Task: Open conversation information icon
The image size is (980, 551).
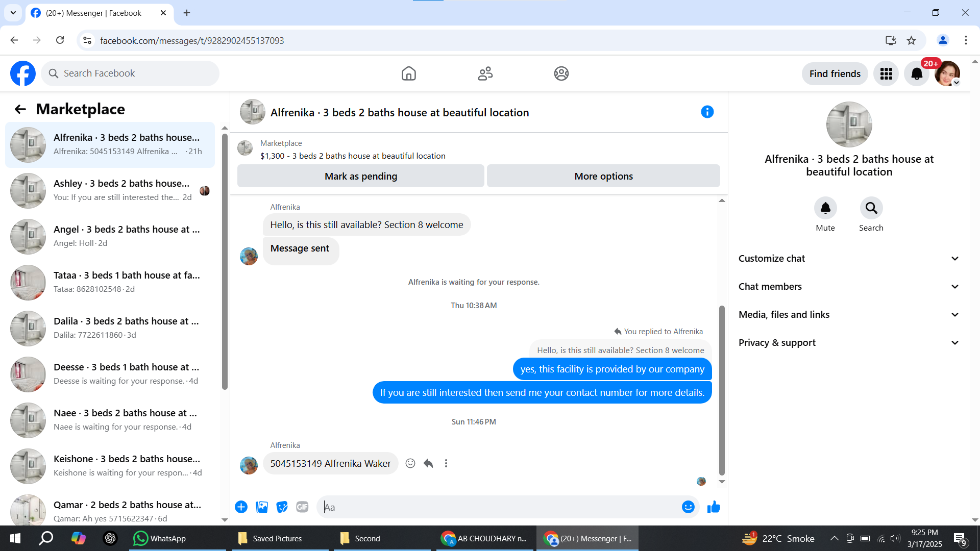Action: coord(707,112)
